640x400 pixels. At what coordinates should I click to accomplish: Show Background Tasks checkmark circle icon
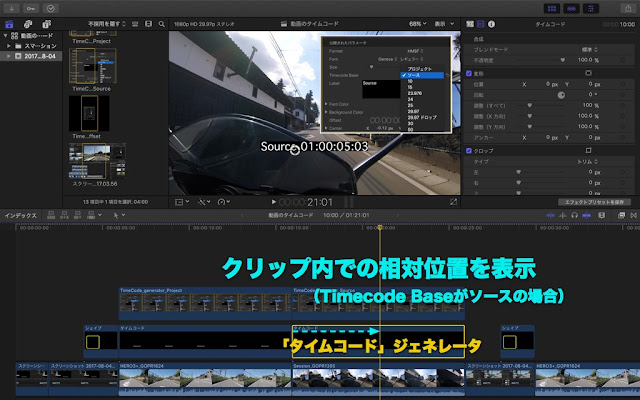(51, 8)
